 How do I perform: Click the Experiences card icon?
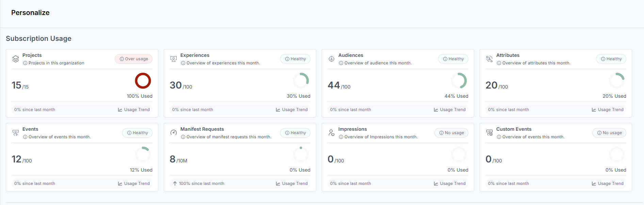[174, 59]
